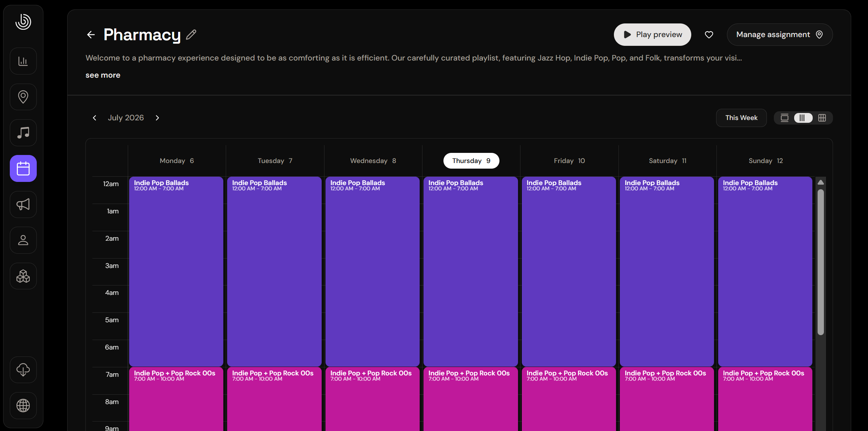Switch to month grid view
Viewport: 868px width, 431px height.
[822, 118]
